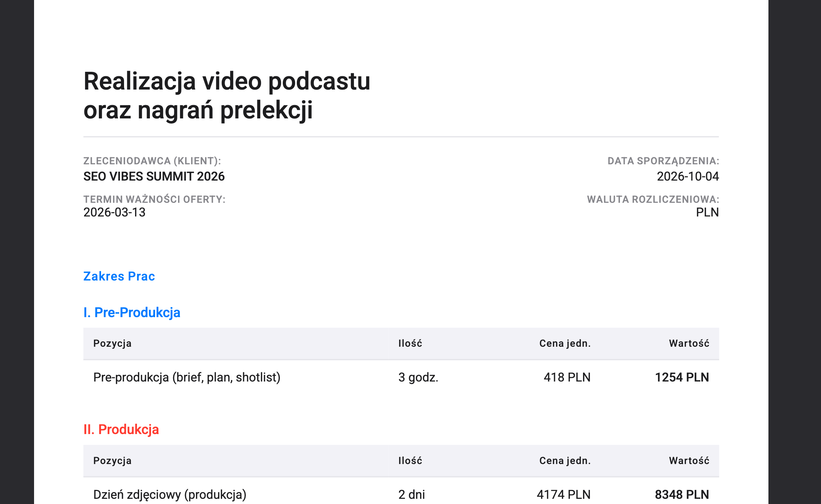Click the quantity '2 dni'

tap(412, 494)
